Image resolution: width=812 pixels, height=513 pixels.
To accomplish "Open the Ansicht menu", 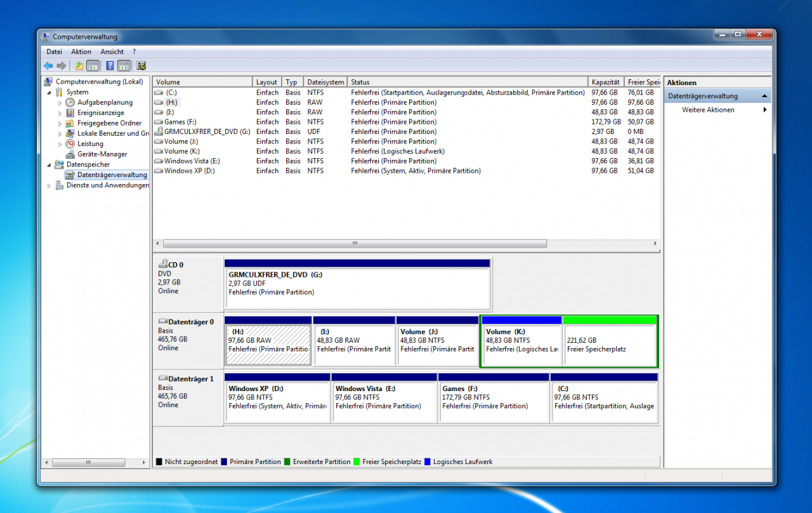I will [x=112, y=51].
